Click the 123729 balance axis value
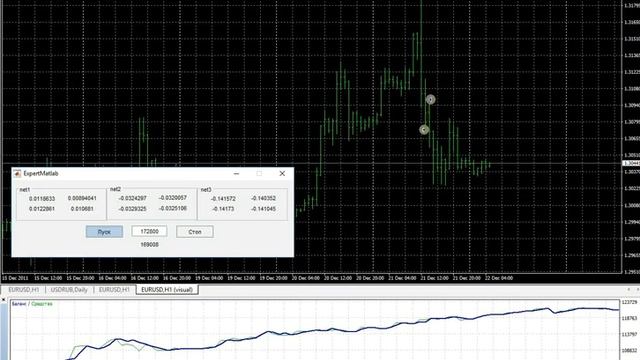Viewport: 640px width, 360px height. click(x=629, y=302)
